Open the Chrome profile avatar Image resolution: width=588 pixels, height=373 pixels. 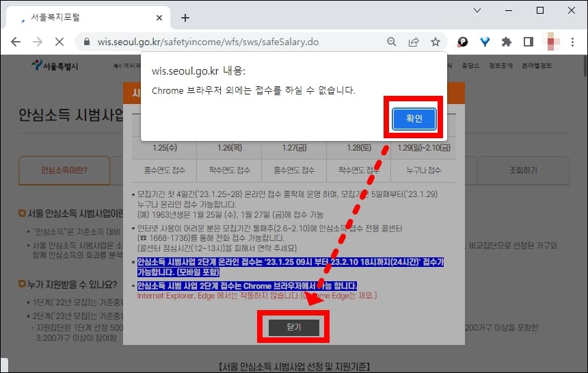click(551, 42)
